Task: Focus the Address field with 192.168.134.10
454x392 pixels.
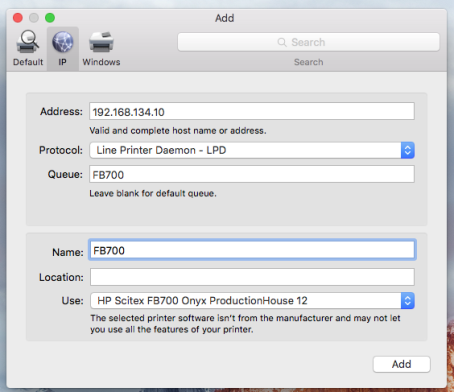Action: pos(252,111)
